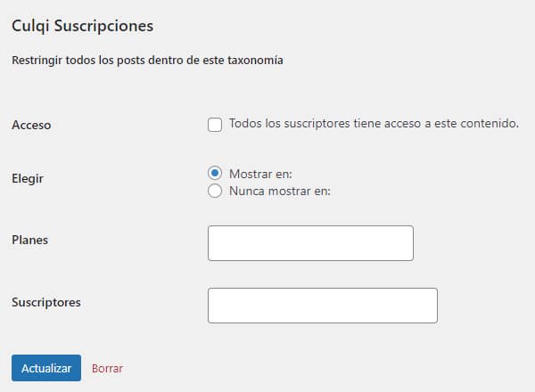The height and width of the screenshot is (392, 535).
Task: Click the Suscriptores row label
Action: click(x=46, y=302)
